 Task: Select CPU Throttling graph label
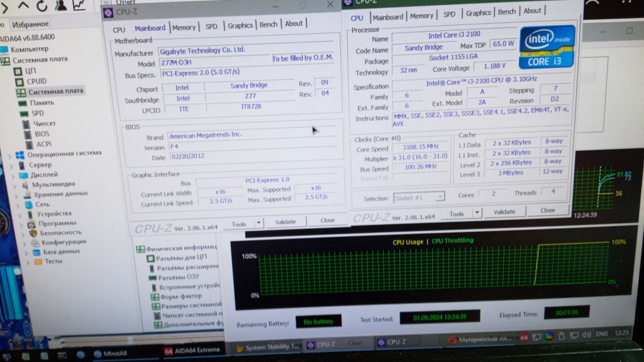[452, 241]
